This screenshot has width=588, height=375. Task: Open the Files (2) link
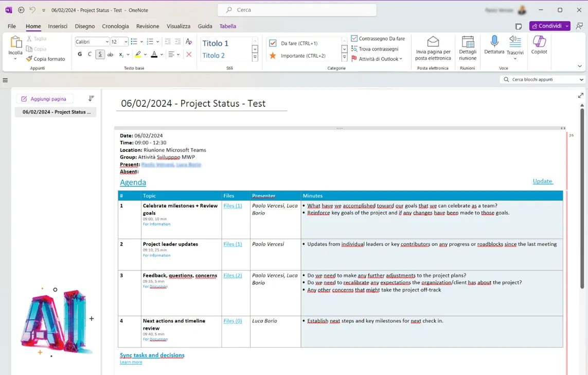[x=233, y=276]
